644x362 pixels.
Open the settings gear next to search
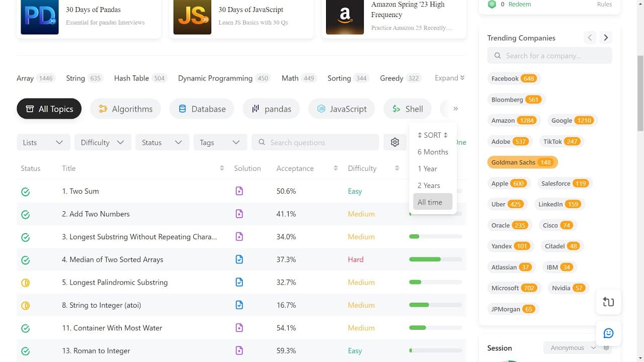tap(395, 142)
